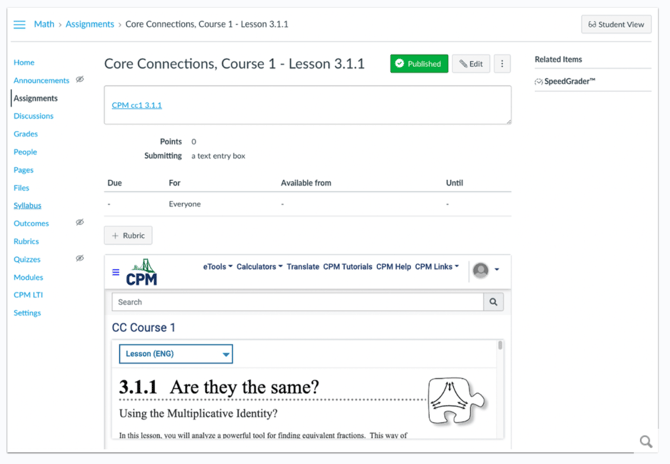Click the description box resize handle
The image size is (670, 464).
point(508,122)
